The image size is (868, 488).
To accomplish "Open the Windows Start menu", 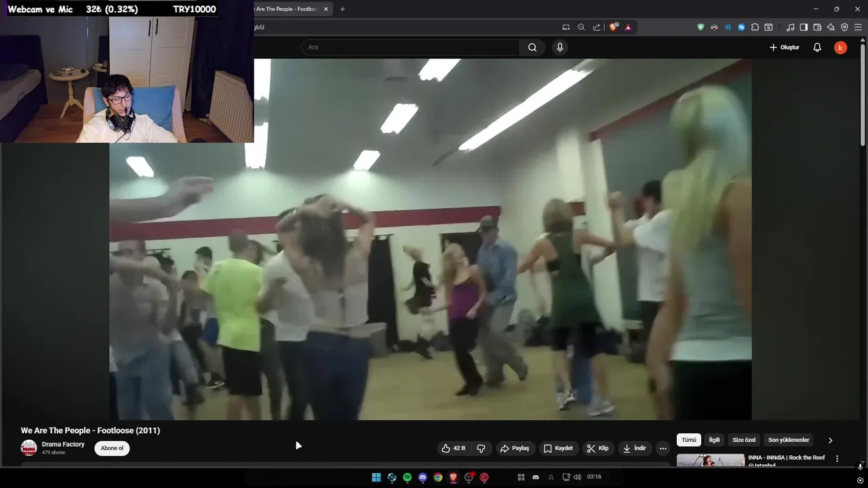I will coord(376,477).
